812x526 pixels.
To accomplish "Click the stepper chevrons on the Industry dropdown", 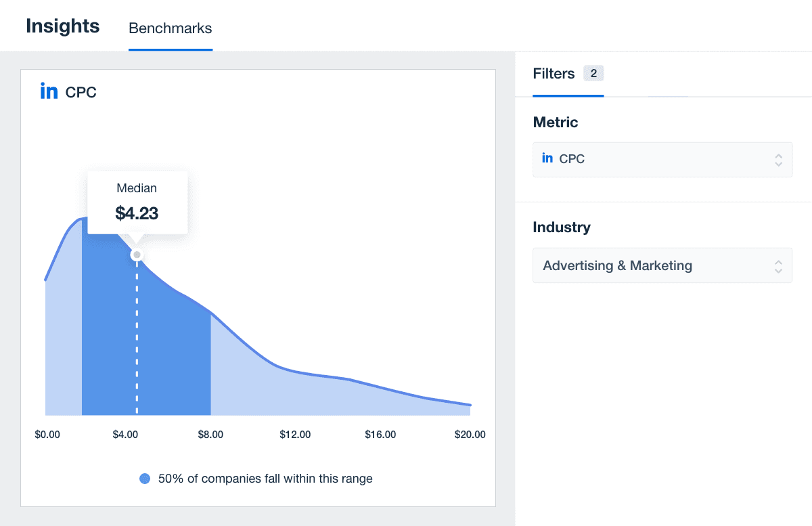I will (780, 265).
